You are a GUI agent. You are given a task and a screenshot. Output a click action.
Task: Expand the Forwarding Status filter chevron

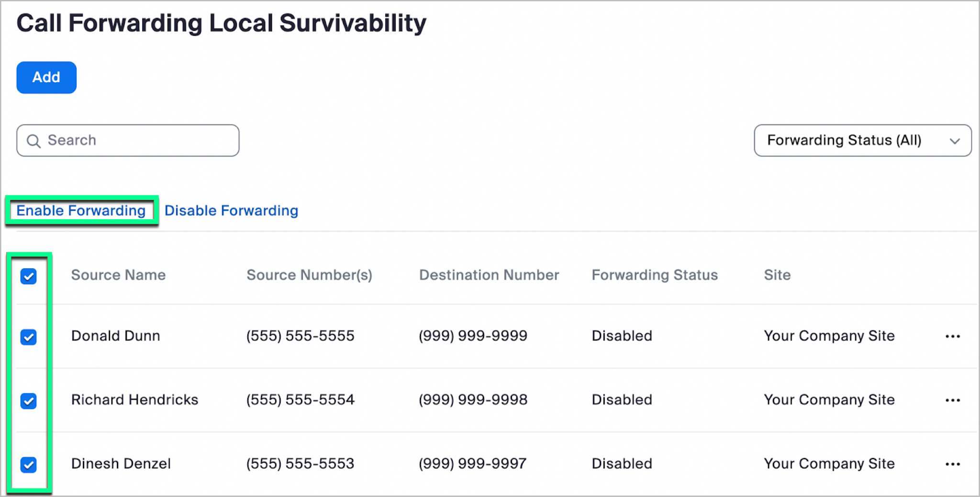955,141
